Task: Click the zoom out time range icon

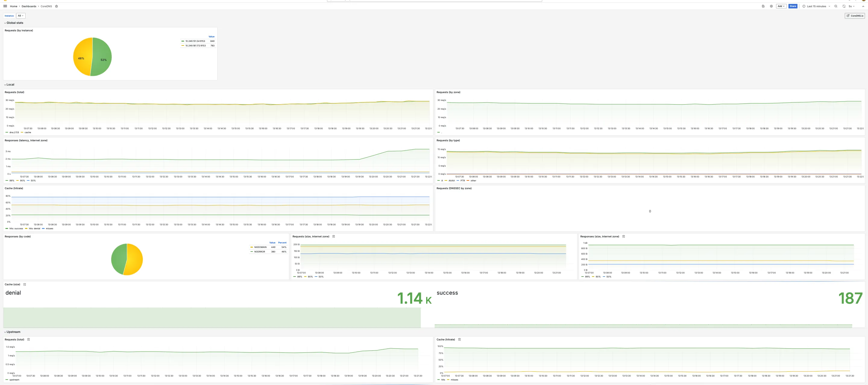Action: pos(836,6)
